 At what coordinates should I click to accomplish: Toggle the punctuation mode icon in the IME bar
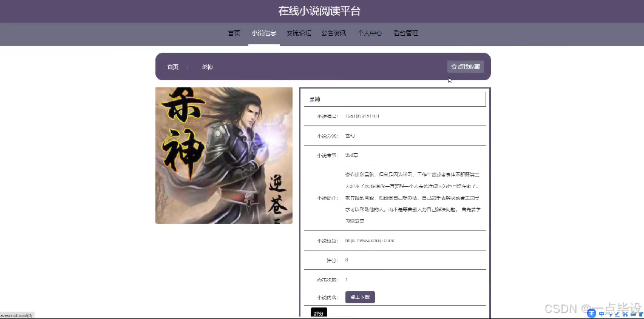[x=610, y=314]
